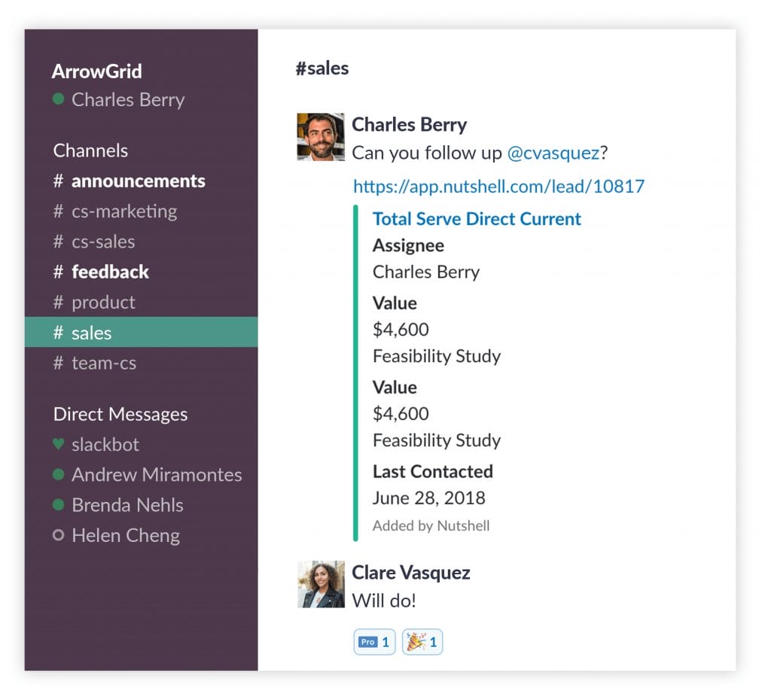771x700 pixels.
Task: Click the green status dot beside Charles Berry
Action: click(x=59, y=99)
